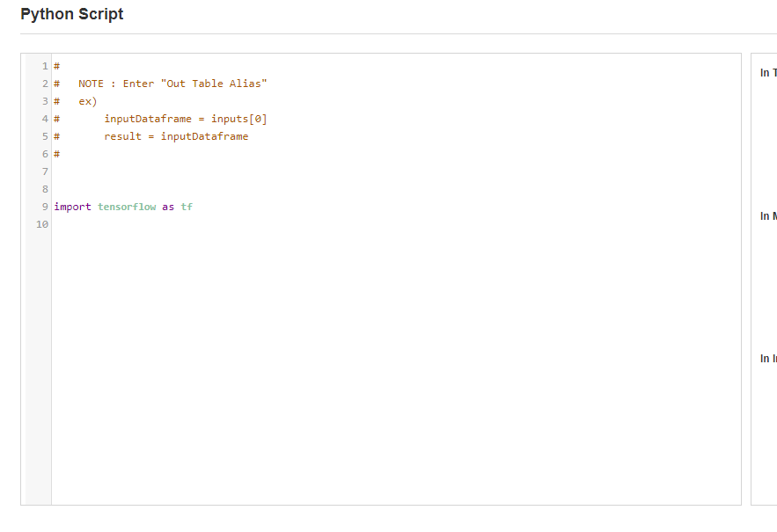This screenshot has height=532, width=777.
Task: Click line number 9 in the gutter
Action: click(44, 206)
